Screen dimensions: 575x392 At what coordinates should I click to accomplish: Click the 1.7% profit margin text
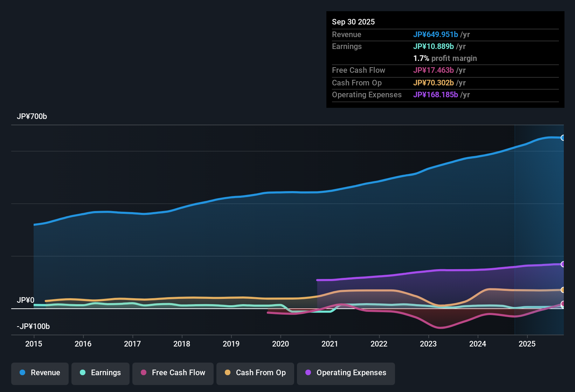(x=445, y=58)
